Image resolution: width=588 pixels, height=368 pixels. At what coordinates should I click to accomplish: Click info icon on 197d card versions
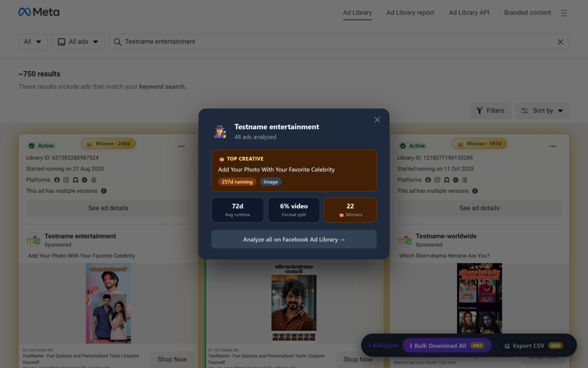(x=475, y=191)
